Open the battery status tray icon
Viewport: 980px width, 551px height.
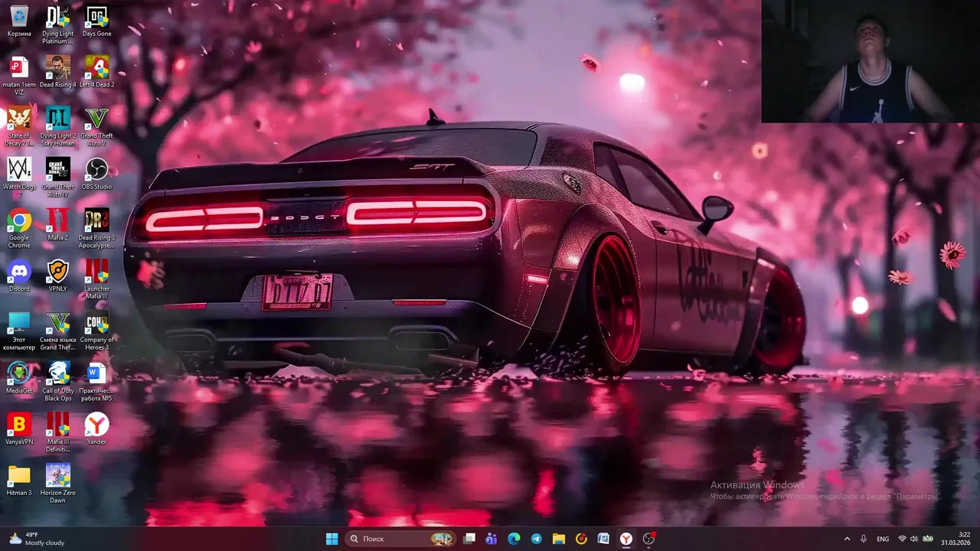click(x=928, y=539)
